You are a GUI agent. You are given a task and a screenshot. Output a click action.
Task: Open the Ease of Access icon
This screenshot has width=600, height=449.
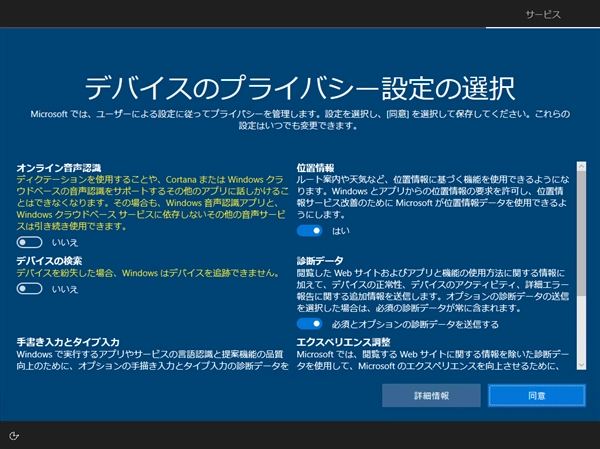pyautogui.click(x=14, y=436)
